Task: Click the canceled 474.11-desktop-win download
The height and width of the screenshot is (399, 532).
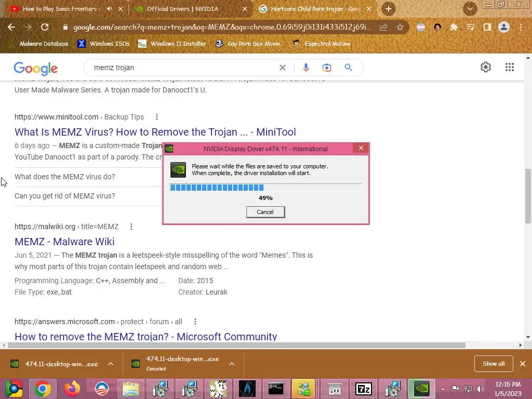Action: tap(176, 363)
